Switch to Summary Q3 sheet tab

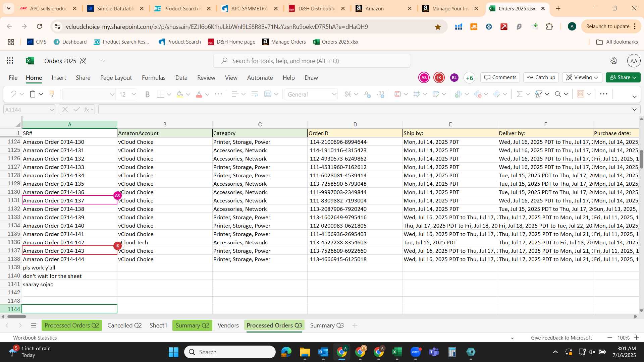tap(327, 325)
